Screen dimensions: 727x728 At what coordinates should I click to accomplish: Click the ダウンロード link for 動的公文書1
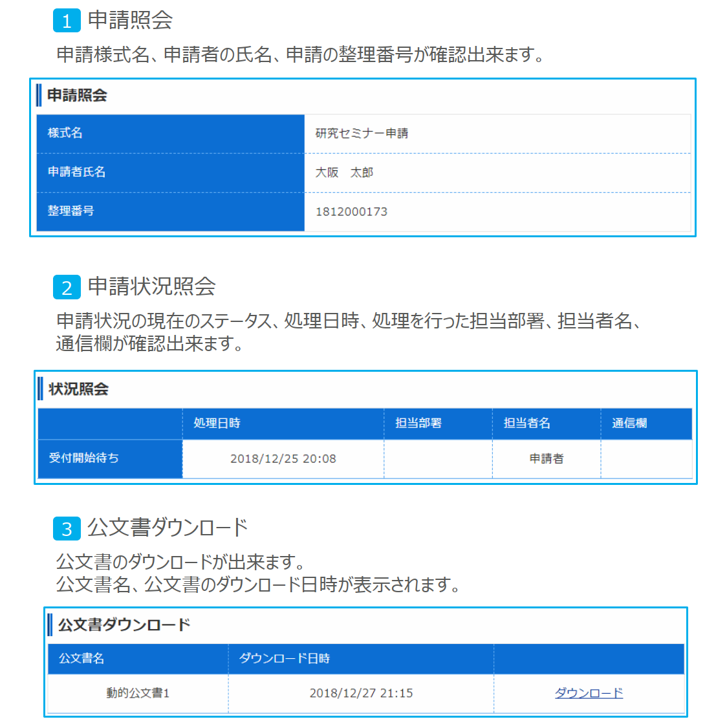[589, 693]
